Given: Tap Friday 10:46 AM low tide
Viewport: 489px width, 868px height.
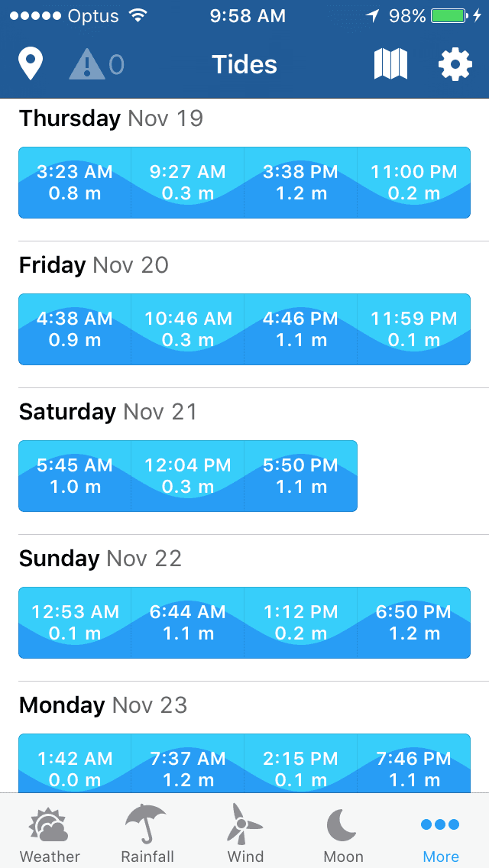Looking at the screenshot, I should tap(188, 329).
